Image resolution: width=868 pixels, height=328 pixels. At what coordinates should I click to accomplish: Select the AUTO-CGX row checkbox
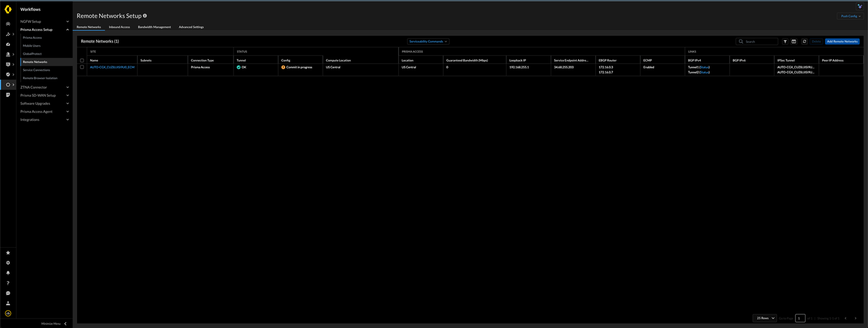[x=82, y=67]
